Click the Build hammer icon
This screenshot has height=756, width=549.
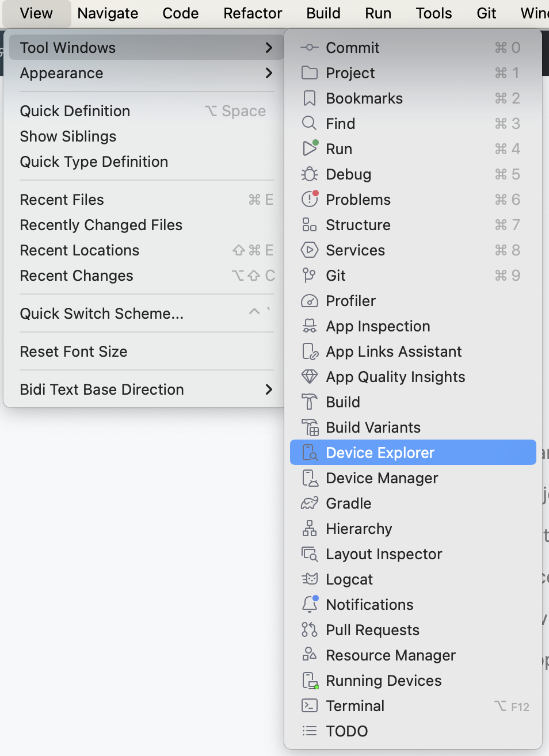pos(310,402)
